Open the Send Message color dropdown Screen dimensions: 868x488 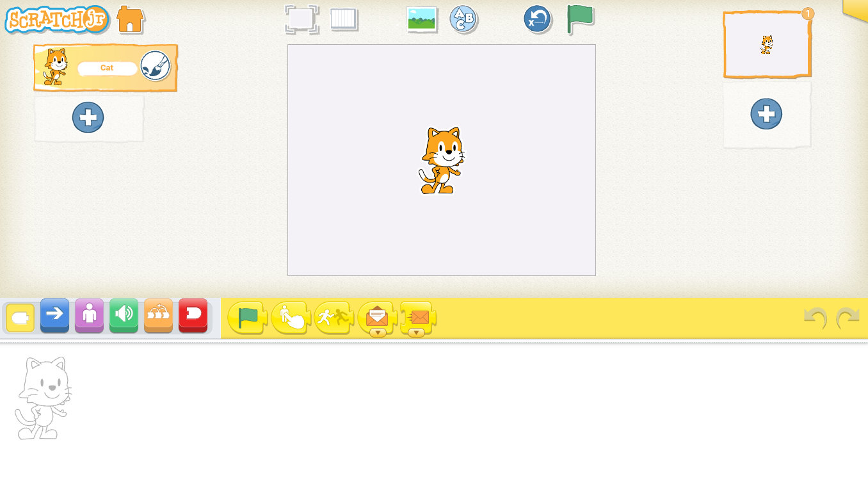418,332
